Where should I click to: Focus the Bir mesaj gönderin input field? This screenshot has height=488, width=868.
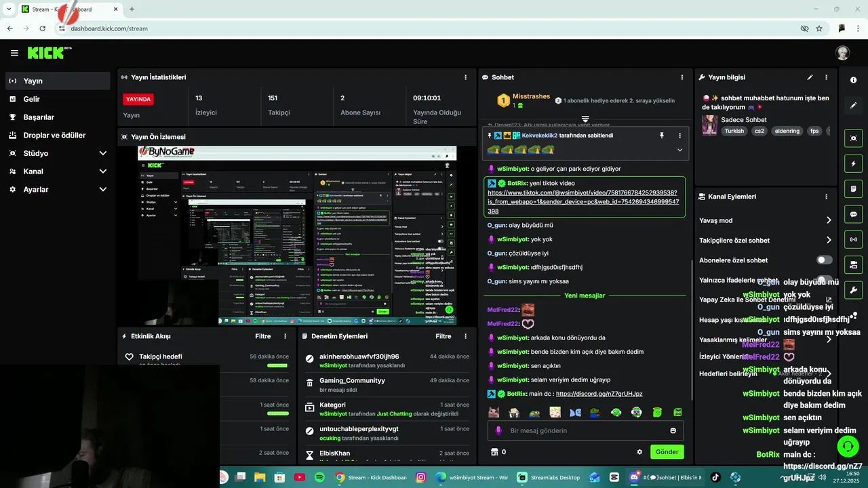click(585, 430)
